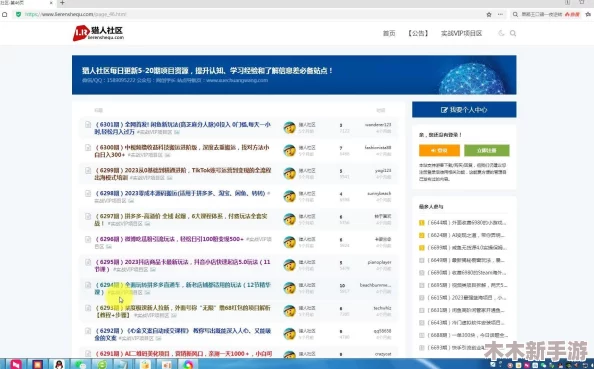Open sidebar item (6643期) 冷门

pyautogui.click(x=466, y=323)
